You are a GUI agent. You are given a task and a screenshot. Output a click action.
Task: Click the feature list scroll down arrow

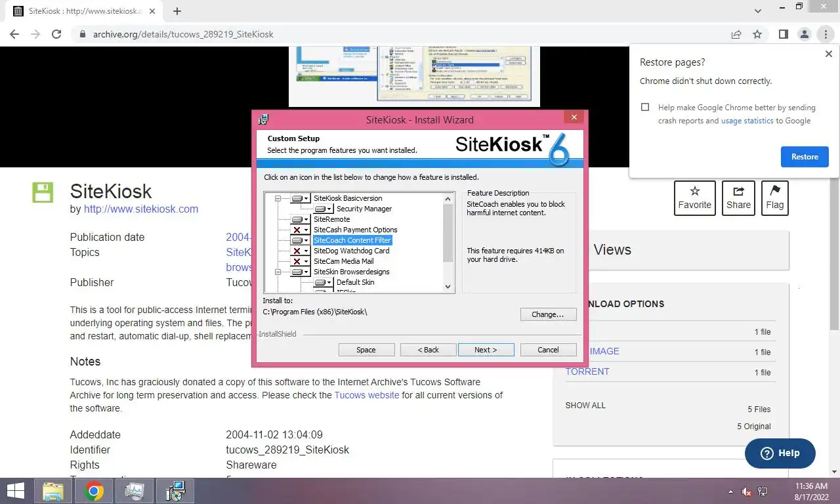(448, 287)
